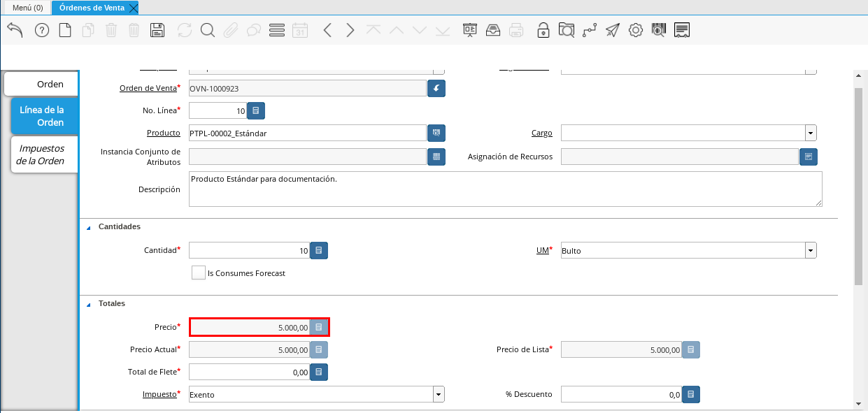Click the Producto label link
The image size is (868, 413).
(164, 133)
